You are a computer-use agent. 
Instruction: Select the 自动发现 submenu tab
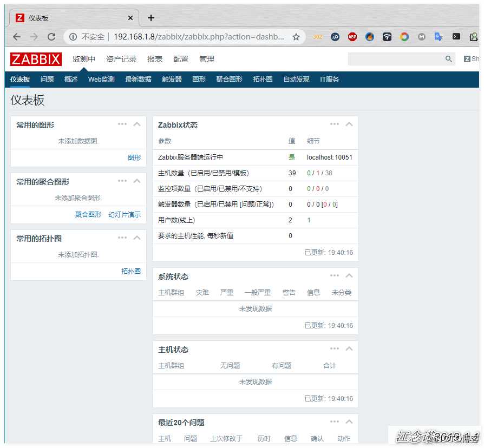tap(296, 80)
